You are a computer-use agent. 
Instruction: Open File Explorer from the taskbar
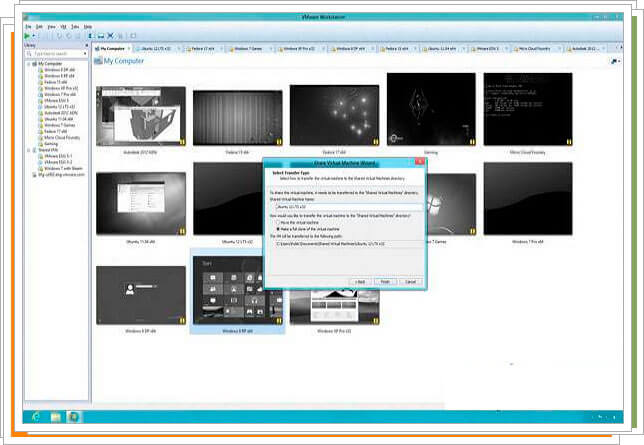coord(56,415)
